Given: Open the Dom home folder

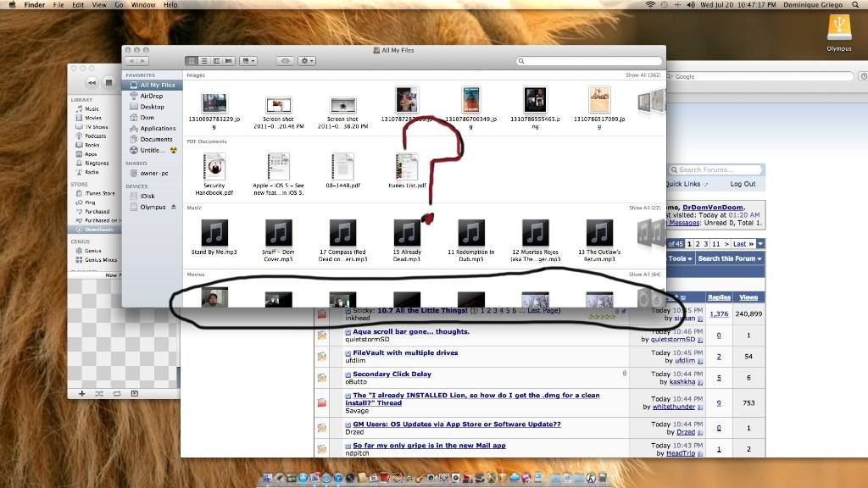Looking at the screenshot, I should coord(147,117).
